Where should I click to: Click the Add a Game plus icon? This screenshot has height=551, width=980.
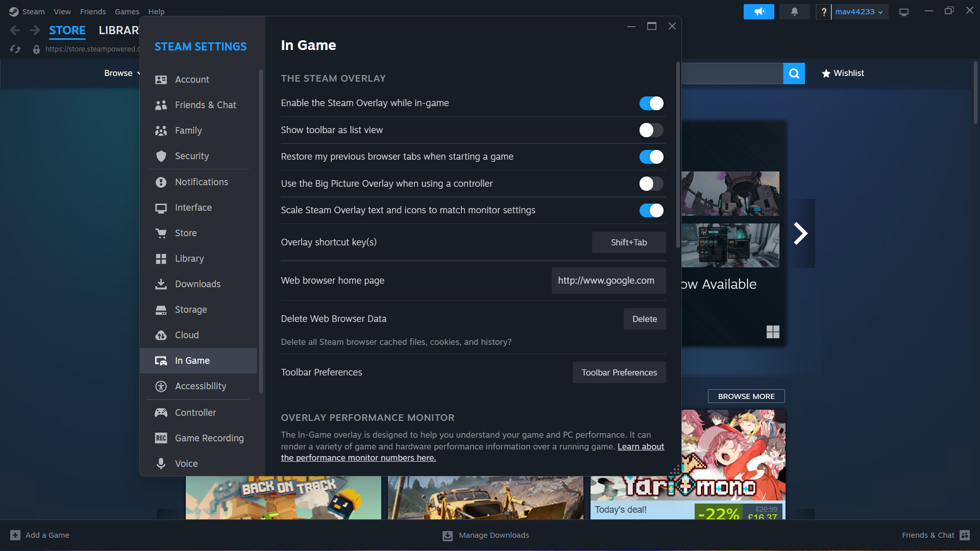15,535
